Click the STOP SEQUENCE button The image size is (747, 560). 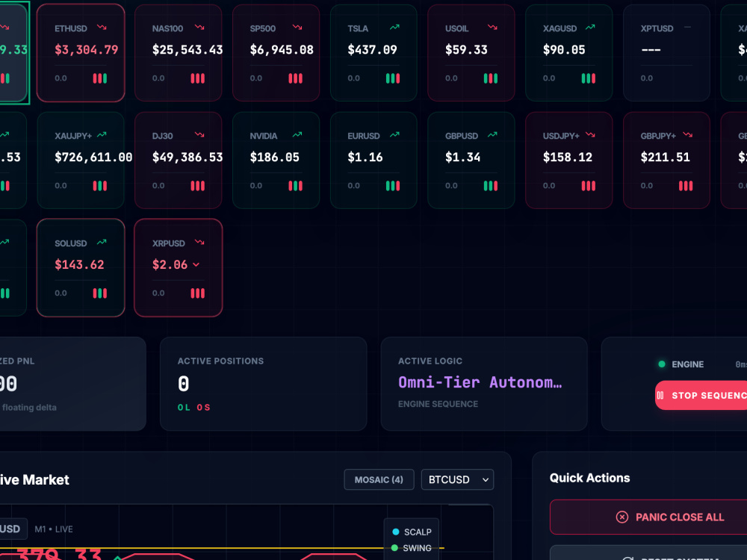[x=701, y=395]
